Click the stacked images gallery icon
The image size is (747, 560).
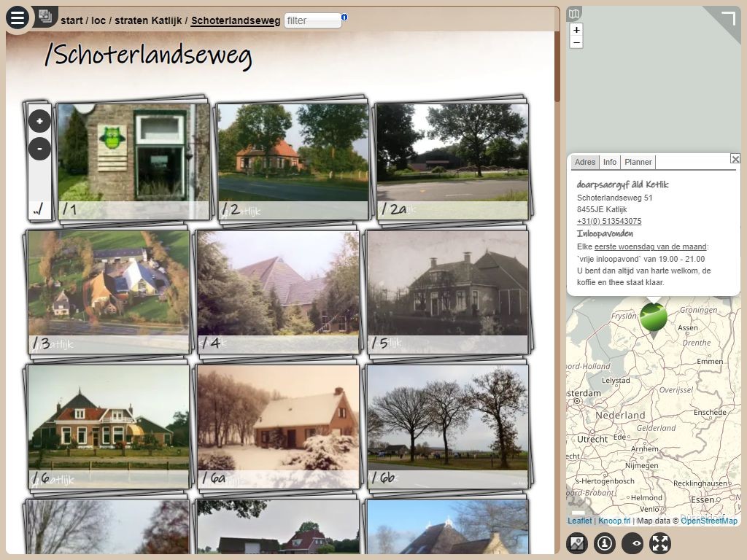(45, 17)
